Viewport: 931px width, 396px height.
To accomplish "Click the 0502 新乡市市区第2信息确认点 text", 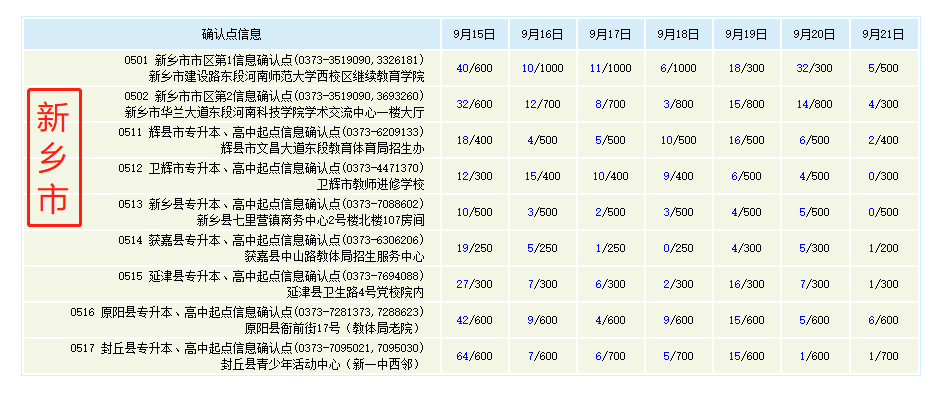I will pos(208,96).
